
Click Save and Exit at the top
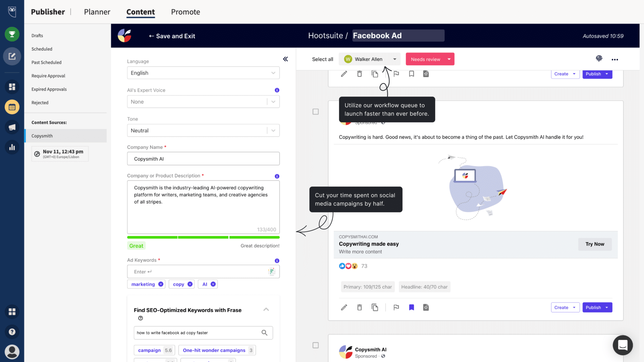click(172, 36)
